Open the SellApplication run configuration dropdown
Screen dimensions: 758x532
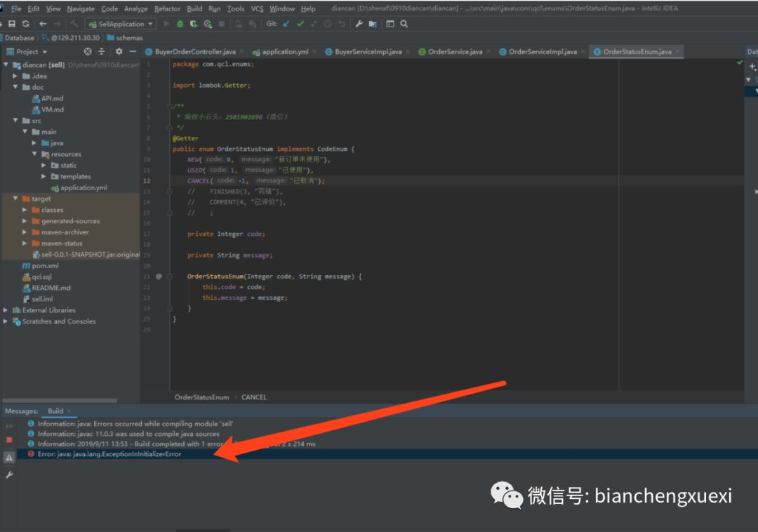[121, 24]
